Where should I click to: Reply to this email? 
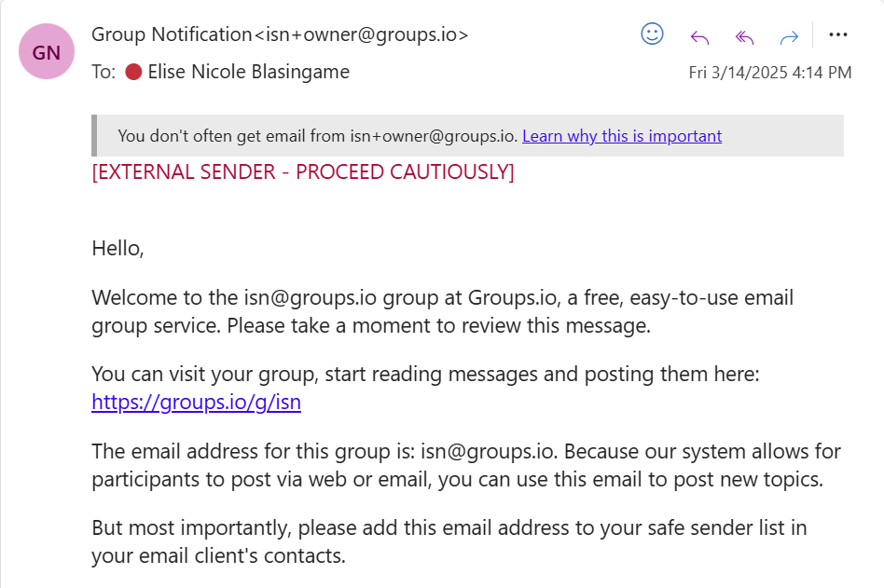699,36
